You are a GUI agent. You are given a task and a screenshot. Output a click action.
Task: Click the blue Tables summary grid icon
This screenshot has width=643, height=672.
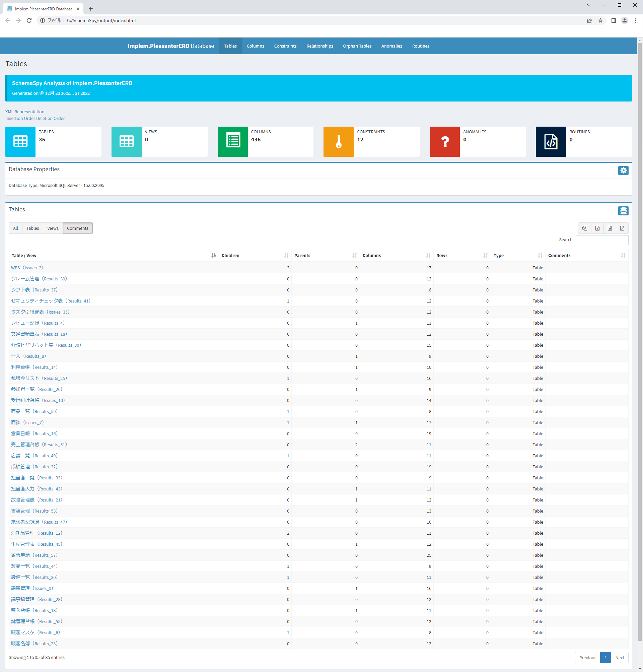[x=20, y=142]
